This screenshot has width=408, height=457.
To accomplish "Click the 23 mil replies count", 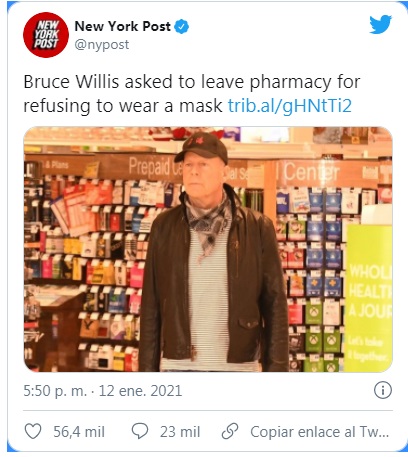I will point(180,432).
